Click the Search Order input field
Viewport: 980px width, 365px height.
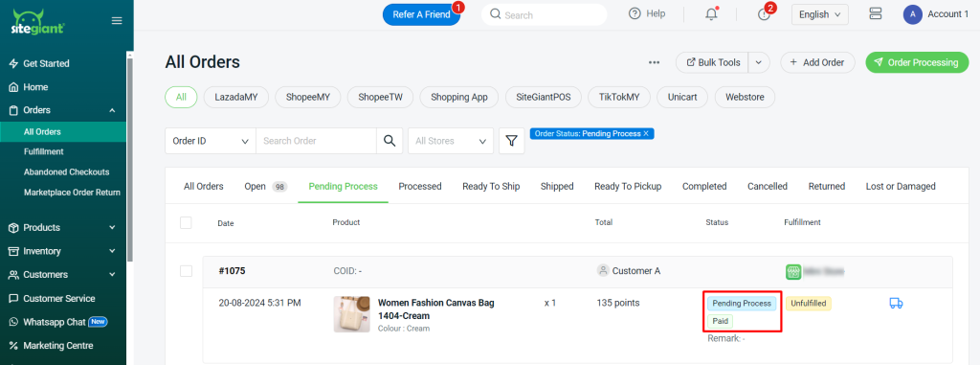316,141
